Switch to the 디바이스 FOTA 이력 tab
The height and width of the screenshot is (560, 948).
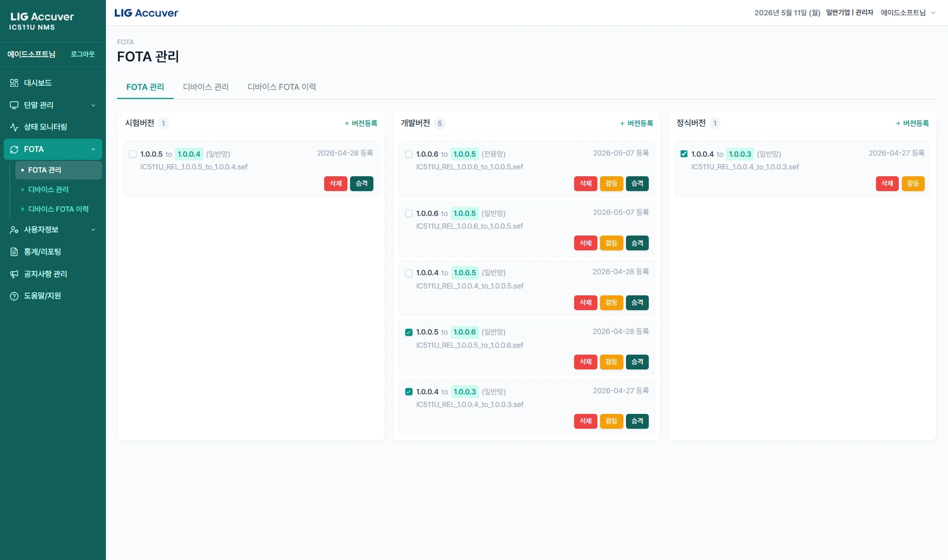coord(282,87)
